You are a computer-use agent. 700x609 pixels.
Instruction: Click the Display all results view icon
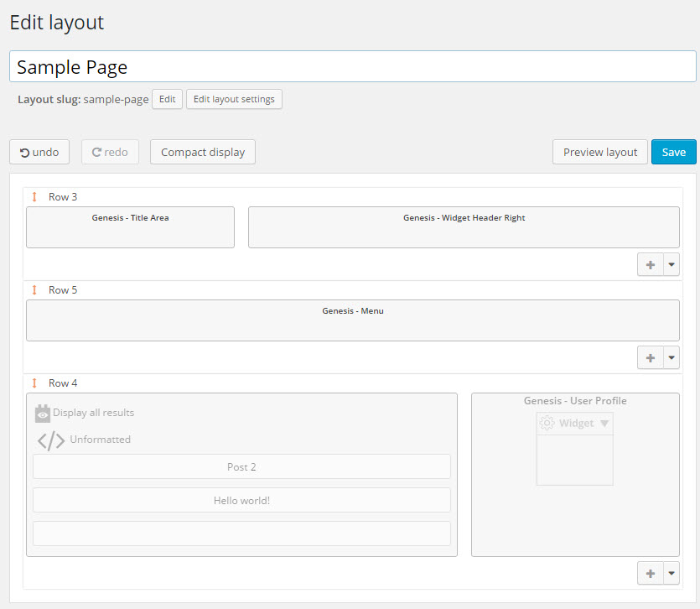(43, 414)
